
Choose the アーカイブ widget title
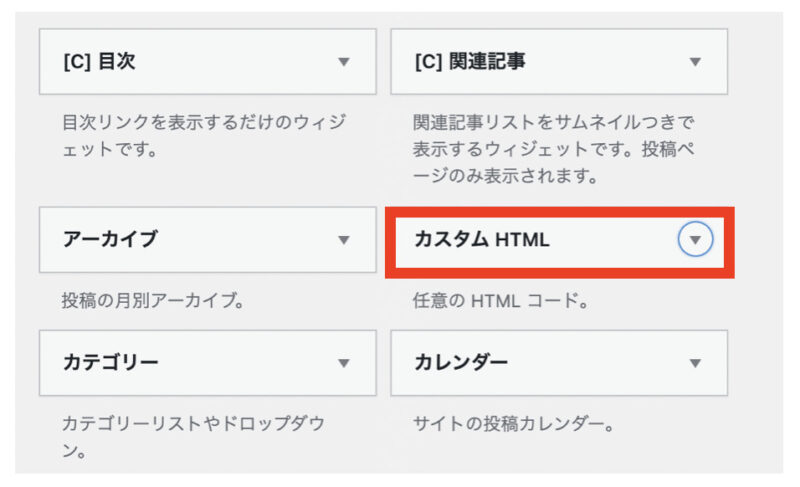110,239
